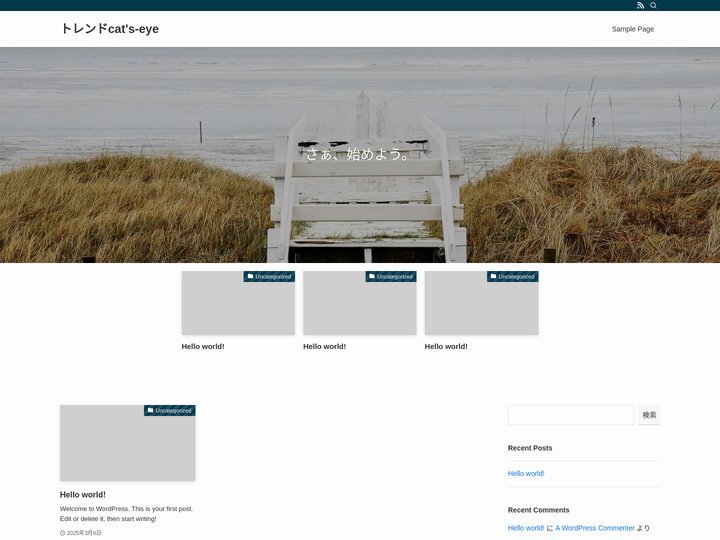The image size is (720, 540).
Task: Click the clock icon beside post date
Action: (x=62, y=533)
